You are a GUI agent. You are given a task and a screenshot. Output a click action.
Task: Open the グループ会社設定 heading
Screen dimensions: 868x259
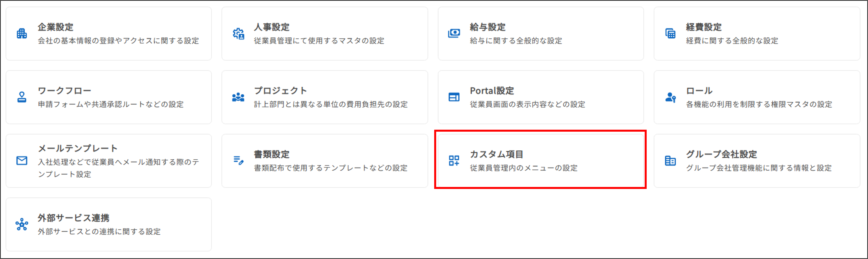click(x=721, y=154)
